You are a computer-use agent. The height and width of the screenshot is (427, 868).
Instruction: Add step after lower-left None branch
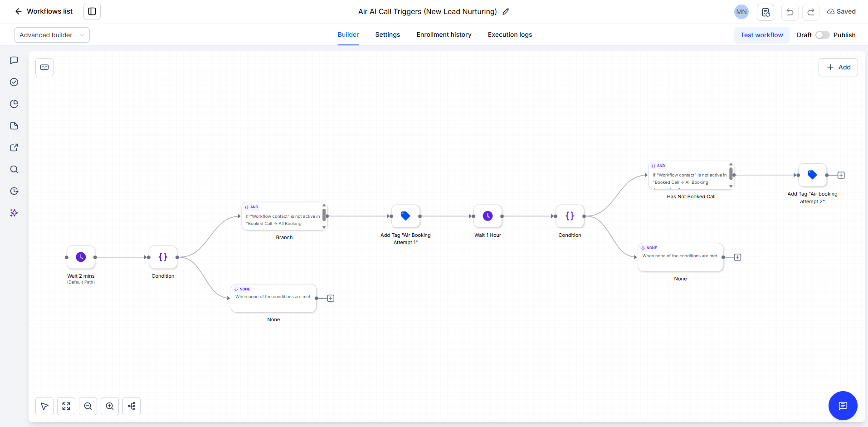tap(331, 298)
